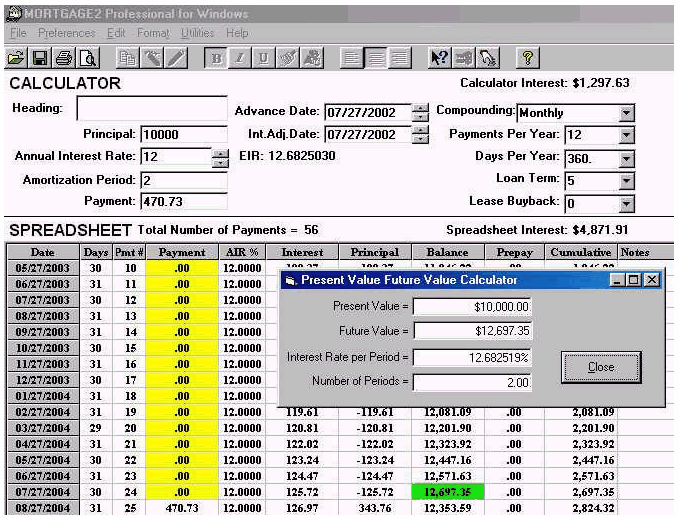Click the context help arrow icon
The height and width of the screenshot is (518, 679).
pos(439,58)
